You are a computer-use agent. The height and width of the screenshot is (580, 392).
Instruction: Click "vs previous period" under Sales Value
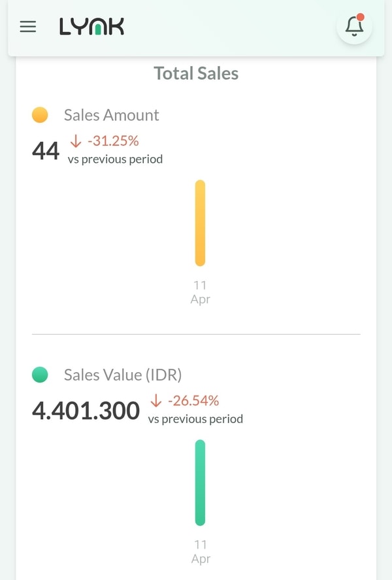(195, 418)
